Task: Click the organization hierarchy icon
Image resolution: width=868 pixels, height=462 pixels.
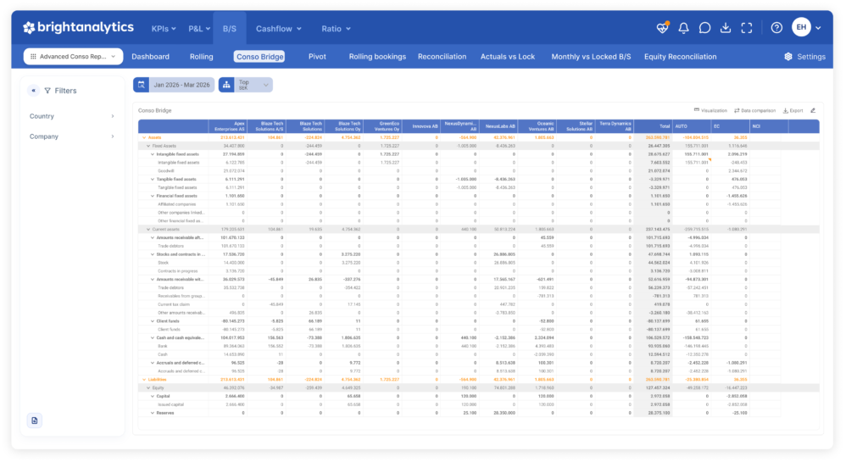Action: coord(226,85)
